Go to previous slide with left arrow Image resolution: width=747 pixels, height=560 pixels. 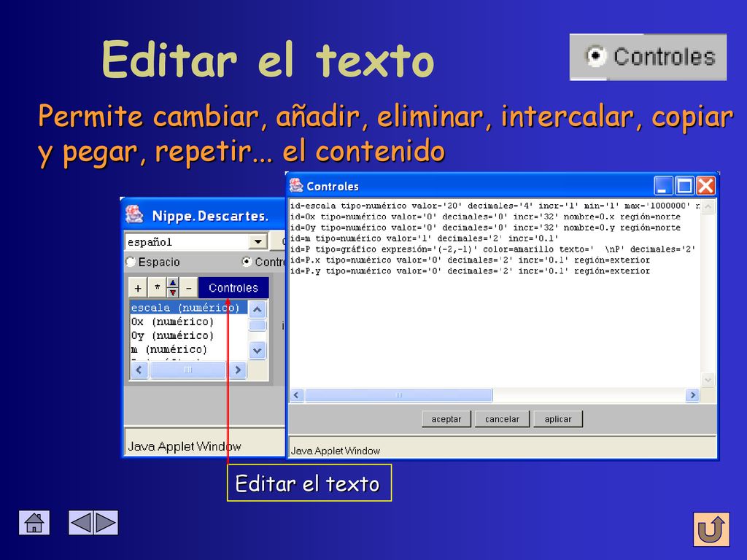click(x=81, y=522)
